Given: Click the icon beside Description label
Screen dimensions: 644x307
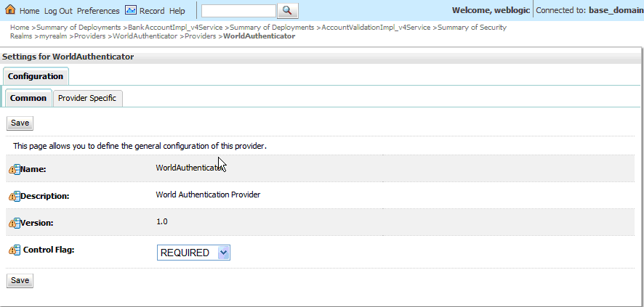Looking at the screenshot, I should click(15, 196).
